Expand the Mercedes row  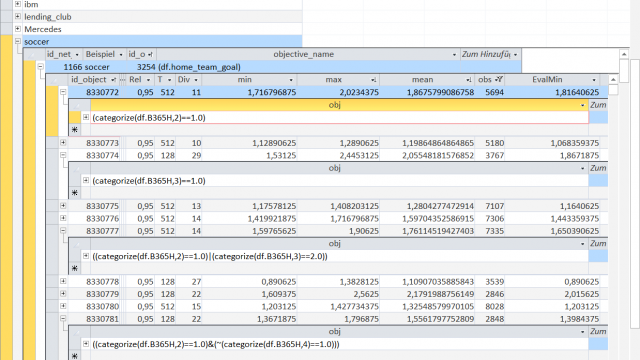click(18, 29)
